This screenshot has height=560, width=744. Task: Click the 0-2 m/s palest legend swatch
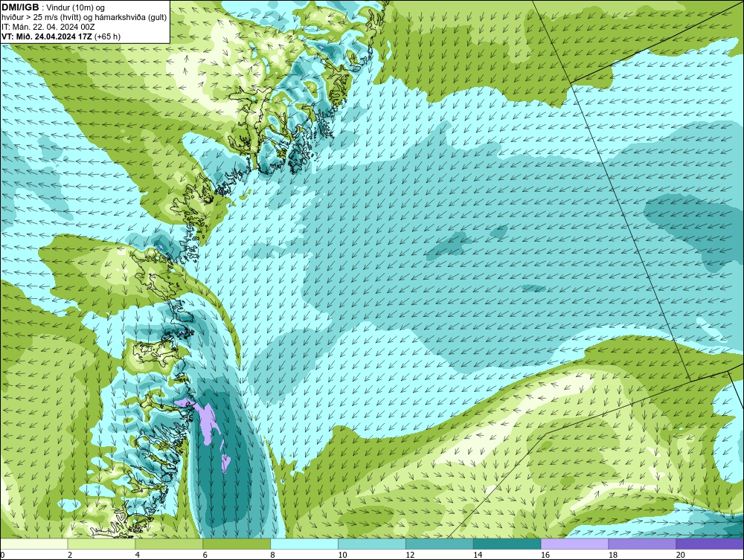tap(34, 544)
